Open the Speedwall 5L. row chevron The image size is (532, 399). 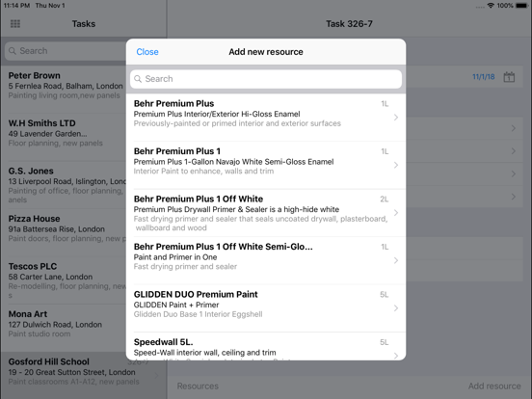pyautogui.click(x=396, y=356)
